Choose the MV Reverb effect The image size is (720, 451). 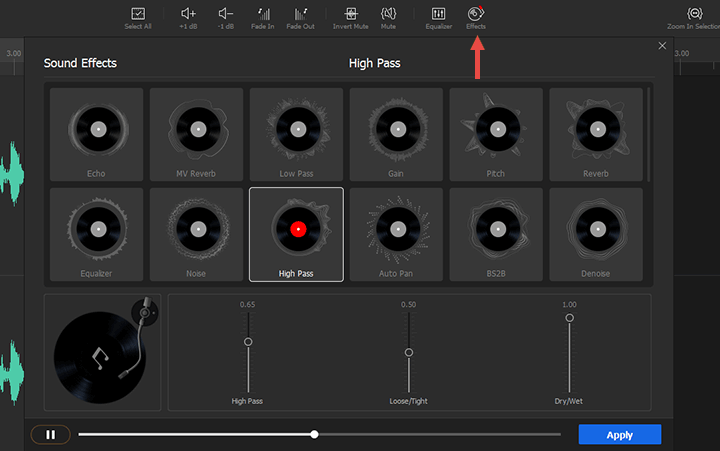pyautogui.click(x=196, y=134)
